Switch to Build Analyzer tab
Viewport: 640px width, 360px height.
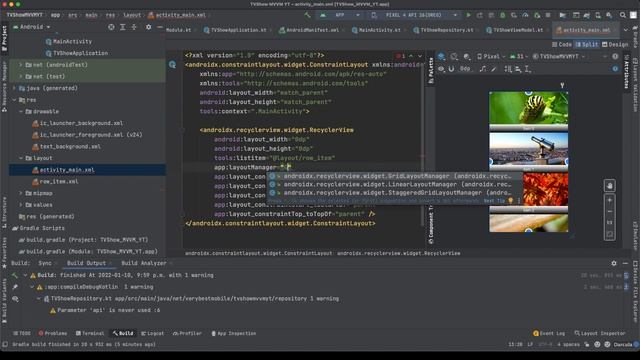pyautogui.click(x=144, y=263)
